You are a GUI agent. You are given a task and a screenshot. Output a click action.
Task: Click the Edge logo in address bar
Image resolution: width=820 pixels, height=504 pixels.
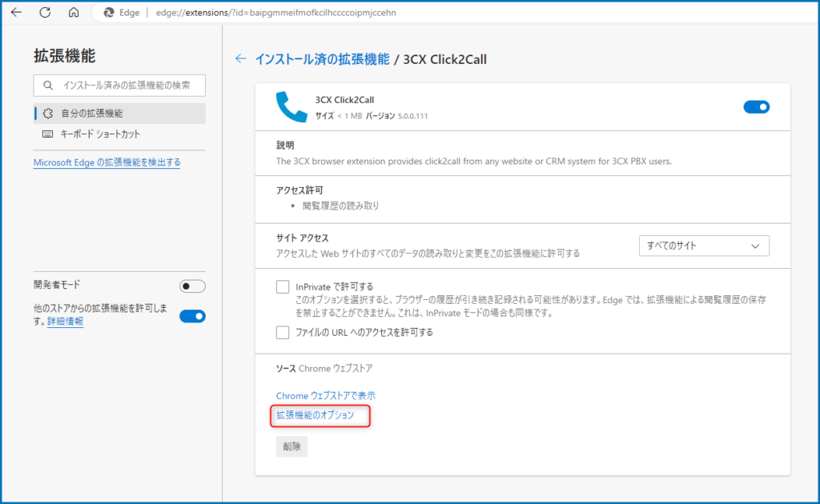pyautogui.click(x=109, y=13)
